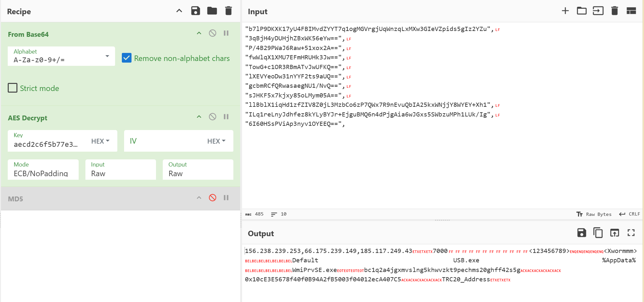Click the <Xwormmm> string in output
The image size is (644, 302).
pyautogui.click(x=620, y=251)
